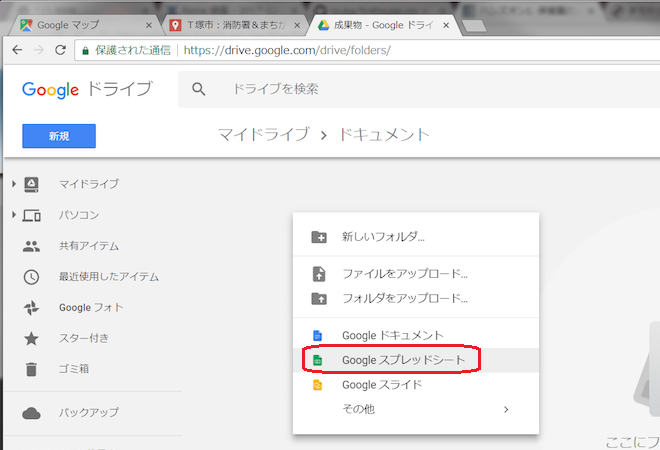Switch to the Google マップ tab
This screenshot has width=660, height=450.
coord(84,25)
